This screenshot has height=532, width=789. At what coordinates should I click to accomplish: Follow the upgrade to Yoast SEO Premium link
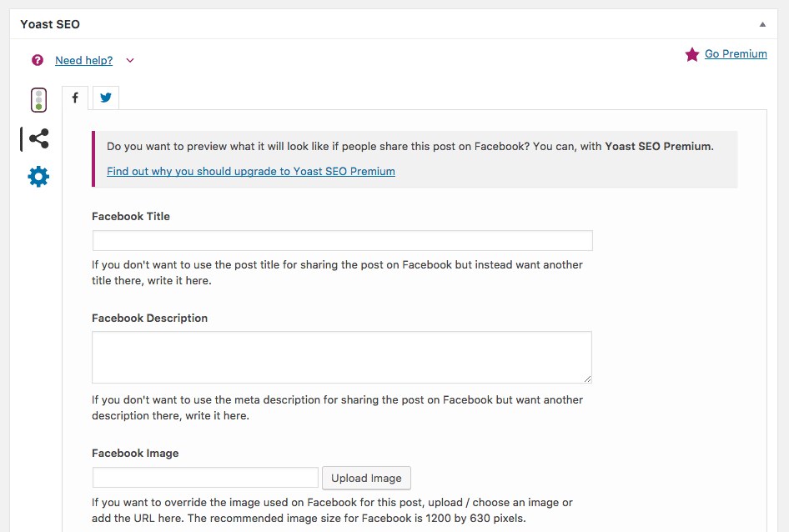coord(250,171)
